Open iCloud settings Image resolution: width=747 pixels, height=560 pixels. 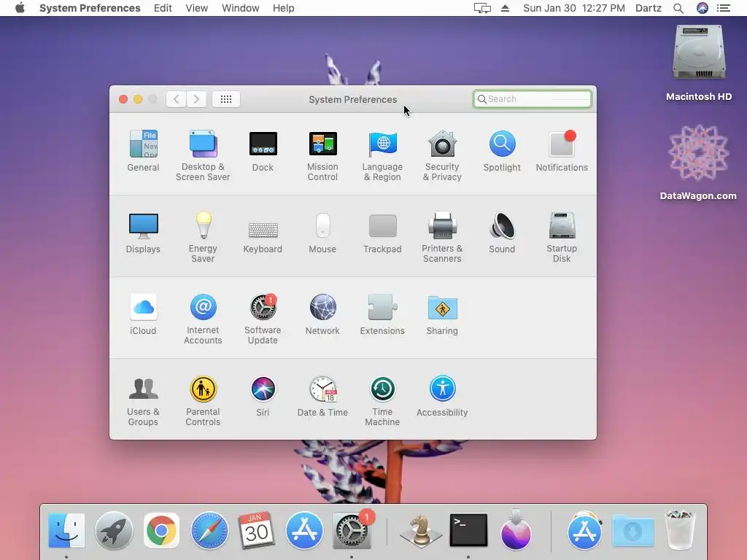coord(143,314)
